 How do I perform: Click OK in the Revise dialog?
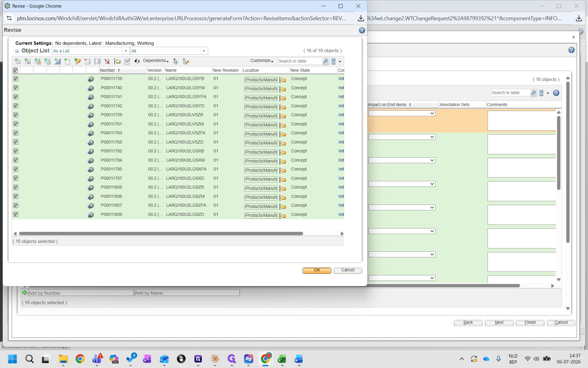(317, 270)
